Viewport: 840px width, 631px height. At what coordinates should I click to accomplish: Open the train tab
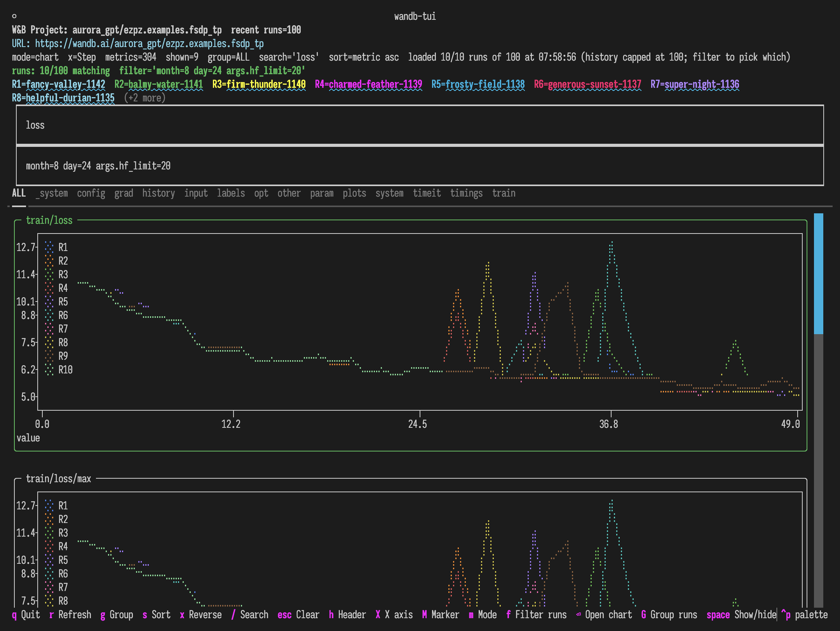(504, 193)
